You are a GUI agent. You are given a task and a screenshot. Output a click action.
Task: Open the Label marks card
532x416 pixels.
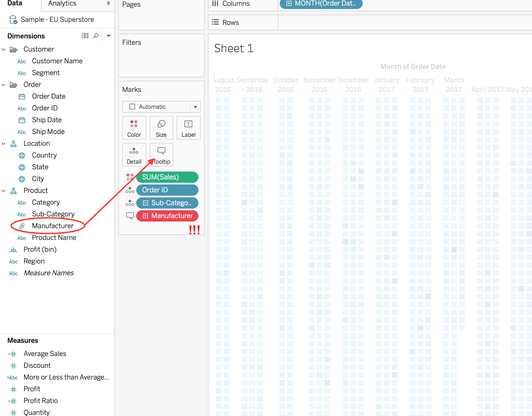tap(189, 128)
